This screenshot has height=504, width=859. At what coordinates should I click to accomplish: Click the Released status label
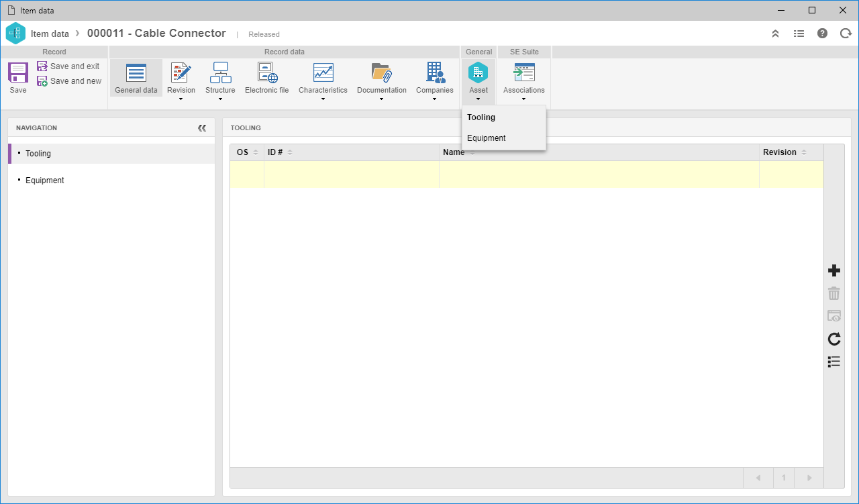click(x=264, y=34)
